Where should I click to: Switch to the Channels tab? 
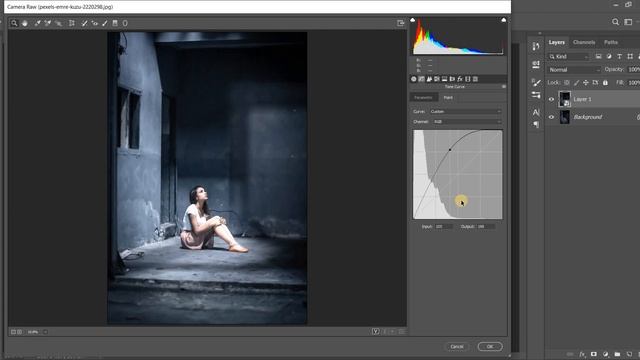coord(584,42)
